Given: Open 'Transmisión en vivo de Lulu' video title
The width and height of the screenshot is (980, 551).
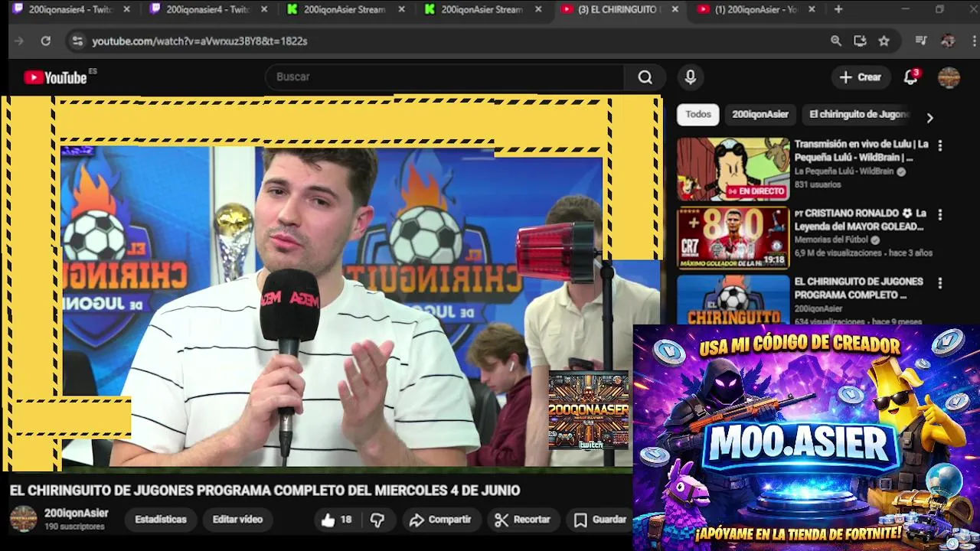Looking at the screenshot, I should tap(861, 151).
